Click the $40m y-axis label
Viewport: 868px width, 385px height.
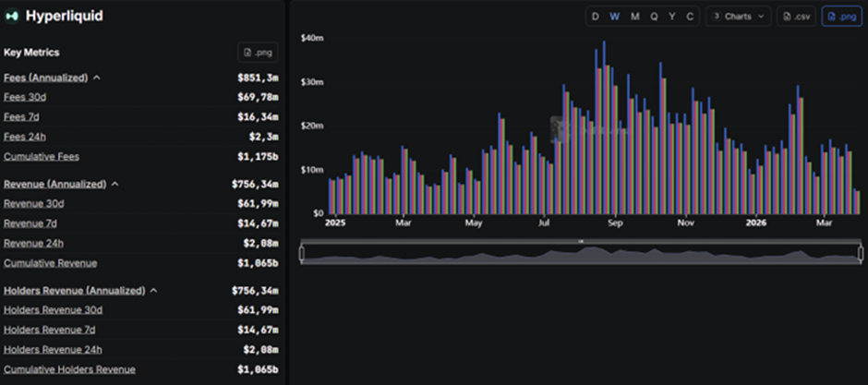coord(312,38)
